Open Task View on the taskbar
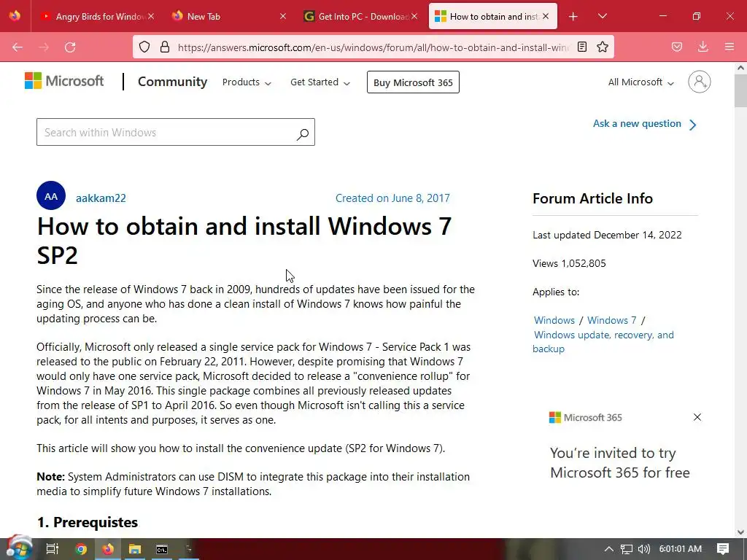The width and height of the screenshot is (747, 560). (x=53, y=549)
